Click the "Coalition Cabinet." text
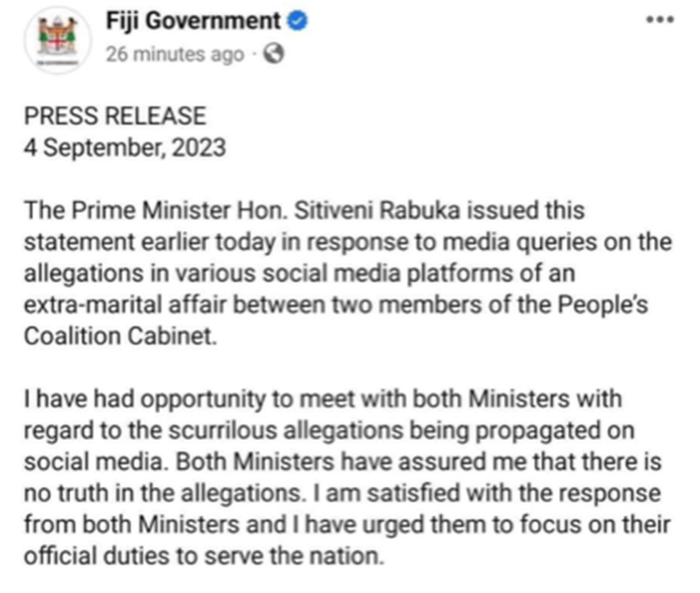700x593 pixels. point(120,336)
